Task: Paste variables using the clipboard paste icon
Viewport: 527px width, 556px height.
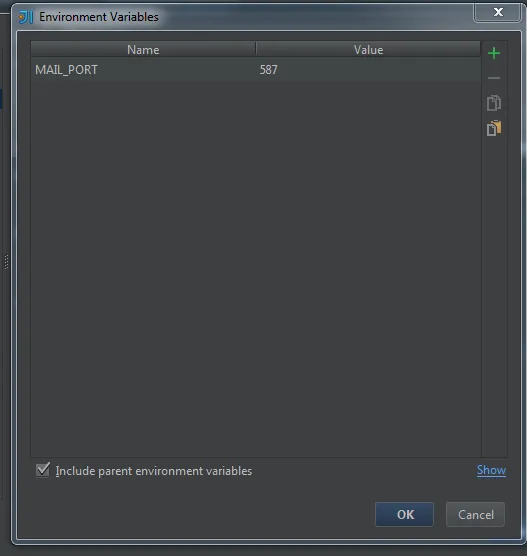Action: pyautogui.click(x=494, y=128)
